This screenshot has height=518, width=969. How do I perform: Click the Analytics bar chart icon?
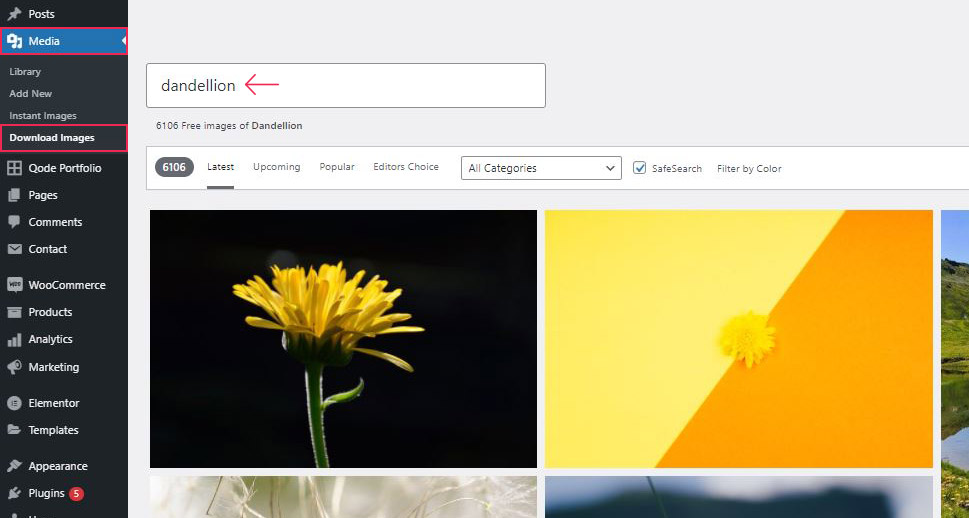tap(14, 339)
